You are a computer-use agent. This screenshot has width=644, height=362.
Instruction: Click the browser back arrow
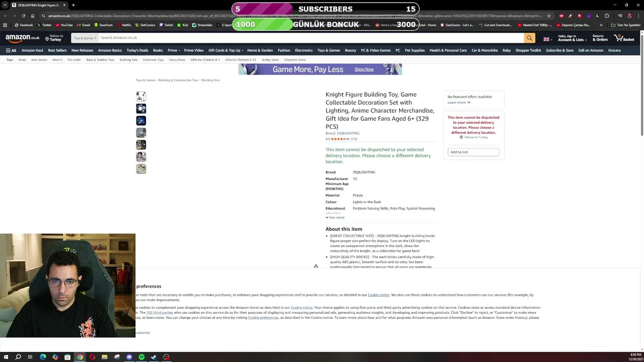click(6, 16)
